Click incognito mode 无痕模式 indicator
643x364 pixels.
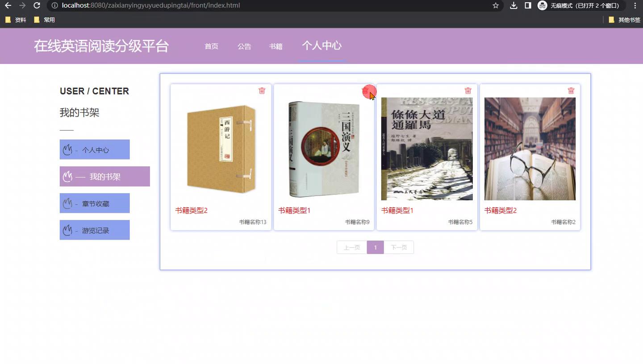(580, 5)
